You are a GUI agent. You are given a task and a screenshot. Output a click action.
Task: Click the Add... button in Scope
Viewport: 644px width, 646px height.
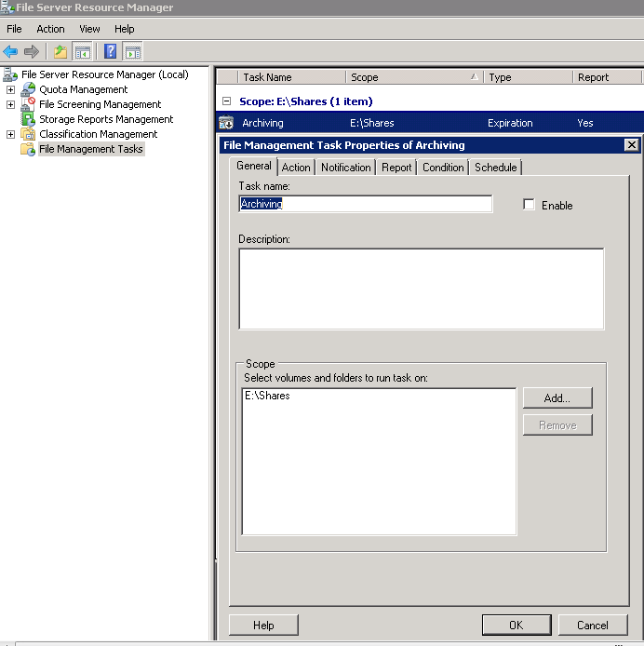click(557, 397)
